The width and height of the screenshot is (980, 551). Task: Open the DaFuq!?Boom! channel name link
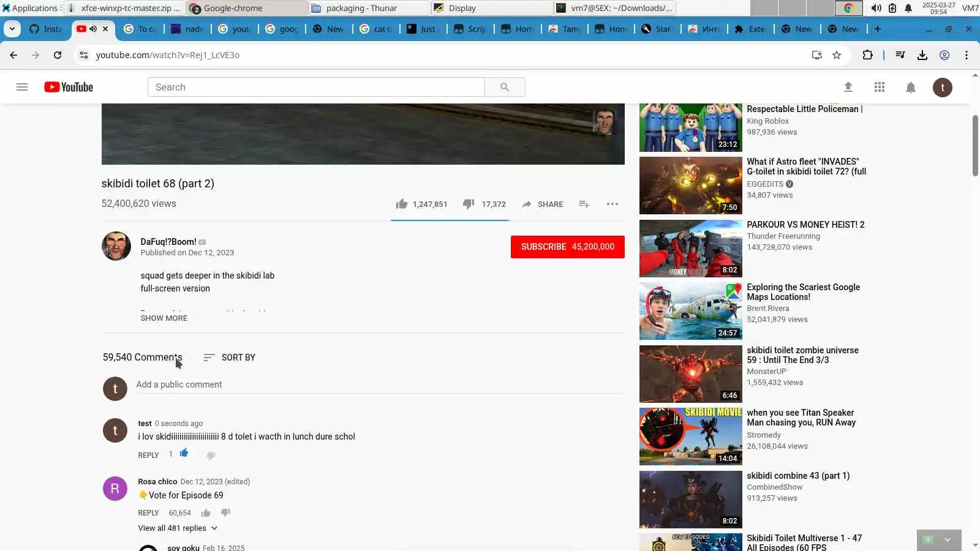168,242
